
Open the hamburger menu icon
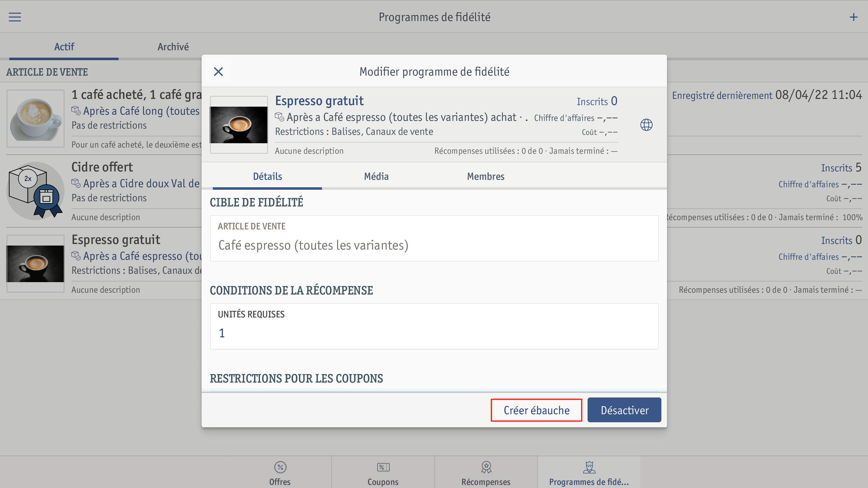pyautogui.click(x=15, y=17)
